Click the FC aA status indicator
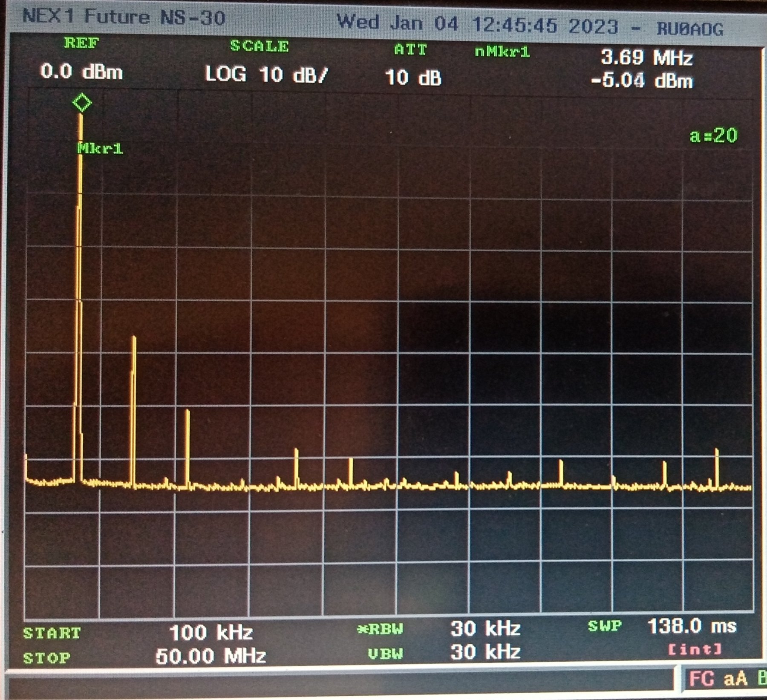Screen dimensions: 767x700 point(718,679)
